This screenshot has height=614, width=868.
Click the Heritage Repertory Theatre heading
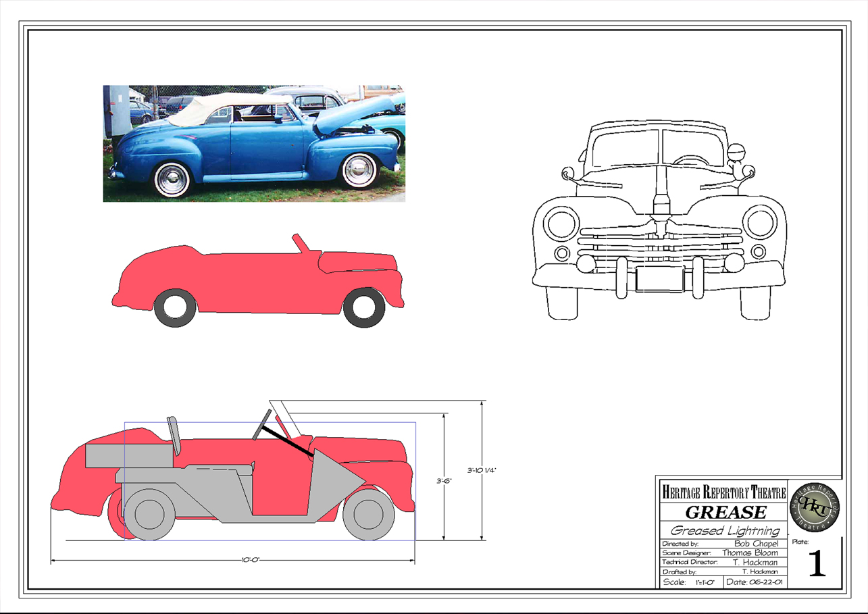[723, 492]
